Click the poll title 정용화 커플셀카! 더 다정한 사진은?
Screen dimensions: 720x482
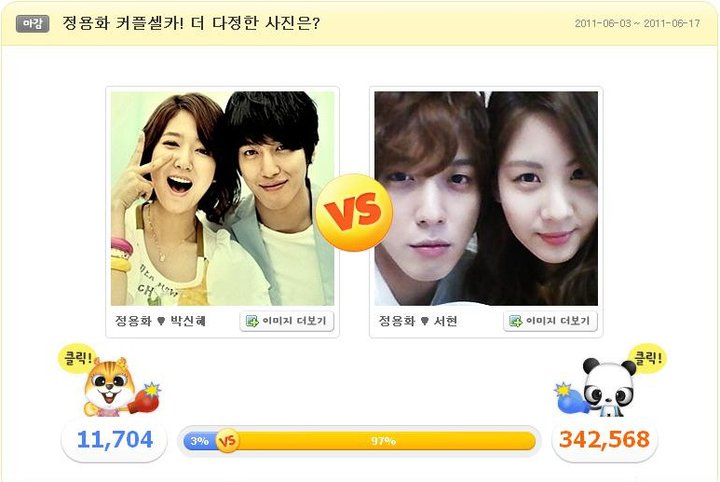tap(191, 23)
